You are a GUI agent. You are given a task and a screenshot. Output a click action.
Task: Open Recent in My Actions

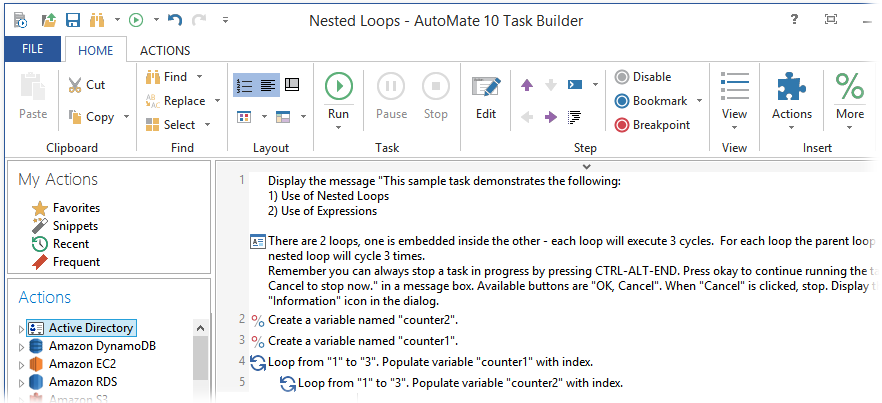pos(60,244)
